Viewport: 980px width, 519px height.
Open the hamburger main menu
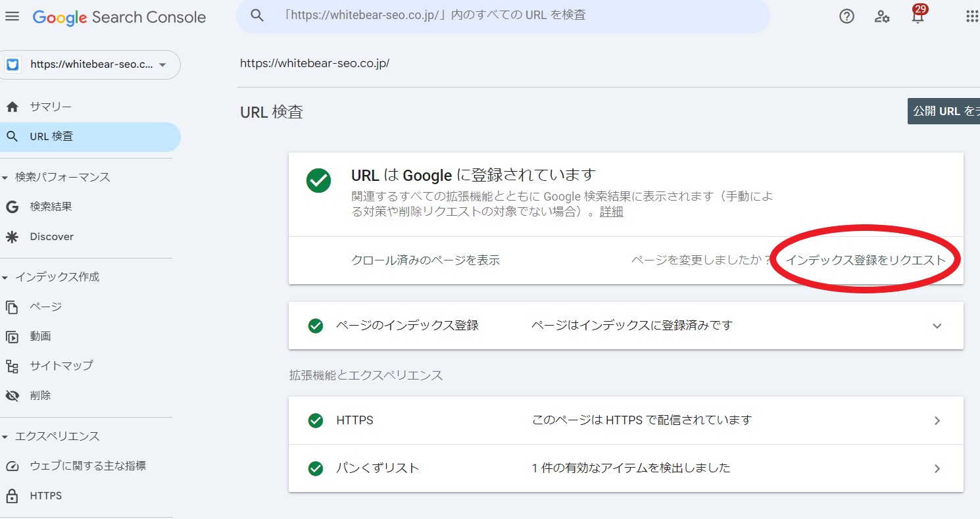pyautogui.click(x=12, y=16)
